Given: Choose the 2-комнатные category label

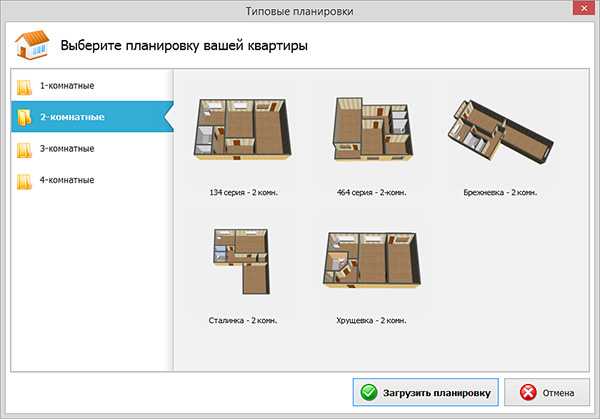Looking at the screenshot, I should 72,117.
